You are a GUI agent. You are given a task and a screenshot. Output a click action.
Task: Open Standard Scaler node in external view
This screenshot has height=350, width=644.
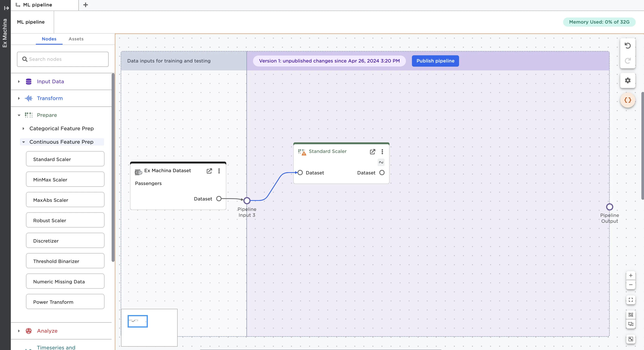[372, 152]
